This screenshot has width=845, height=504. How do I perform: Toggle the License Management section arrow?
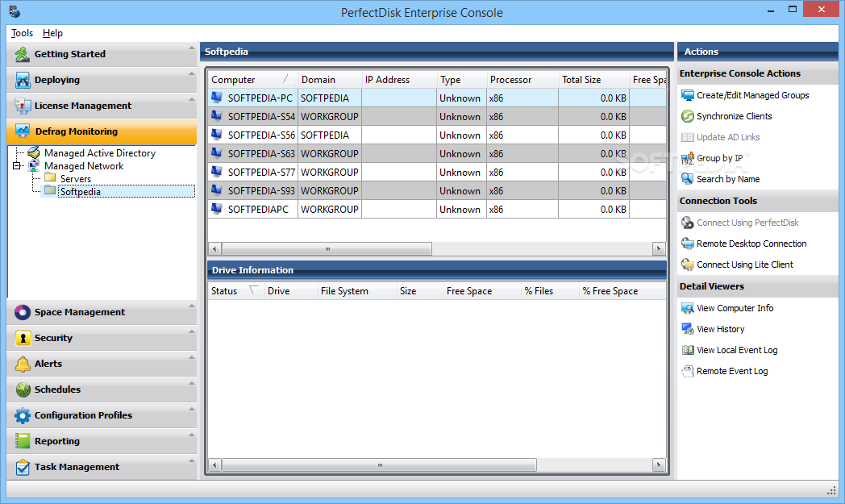point(191,100)
